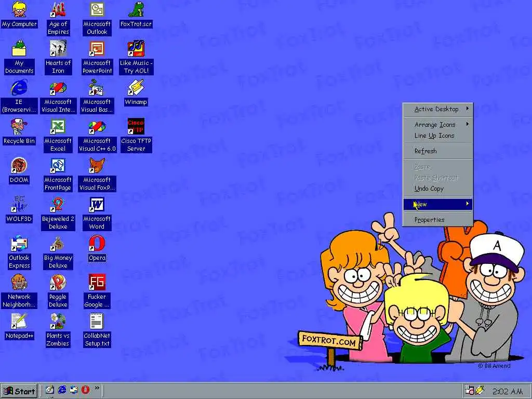Click the Microsoft Excel shortcut
Image resolution: width=532 pixels, height=399 pixels.
coord(58,135)
